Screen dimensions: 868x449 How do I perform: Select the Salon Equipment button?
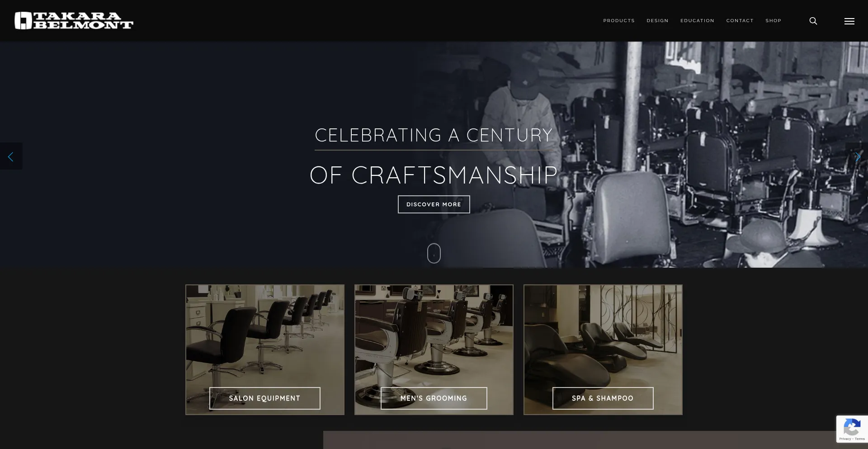coord(264,398)
